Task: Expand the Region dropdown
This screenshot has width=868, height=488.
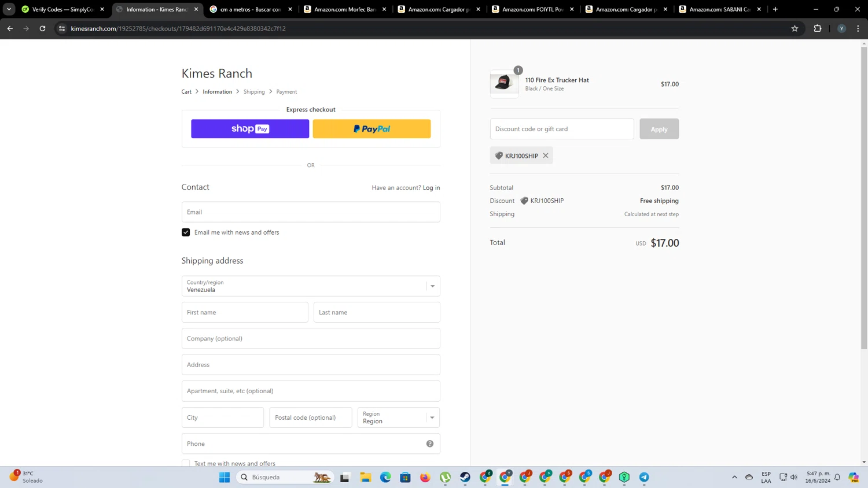Action: tap(399, 417)
